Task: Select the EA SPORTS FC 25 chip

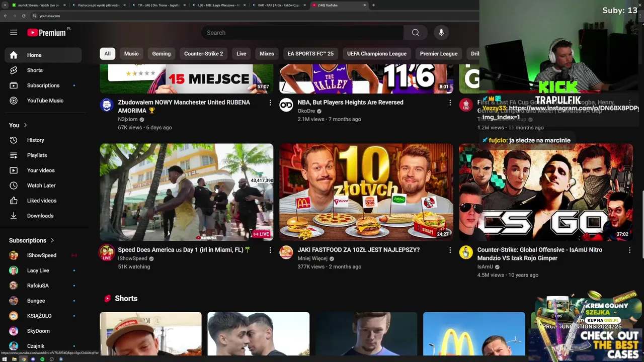Action: click(x=310, y=54)
